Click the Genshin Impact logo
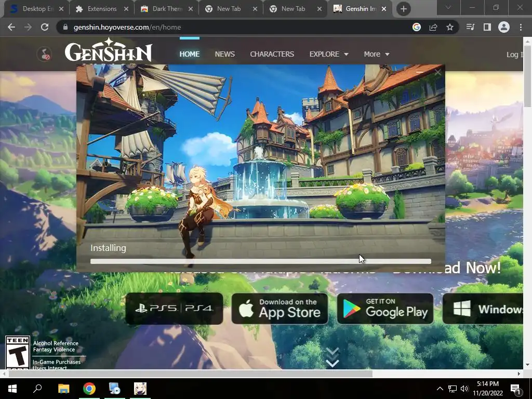 [108, 50]
